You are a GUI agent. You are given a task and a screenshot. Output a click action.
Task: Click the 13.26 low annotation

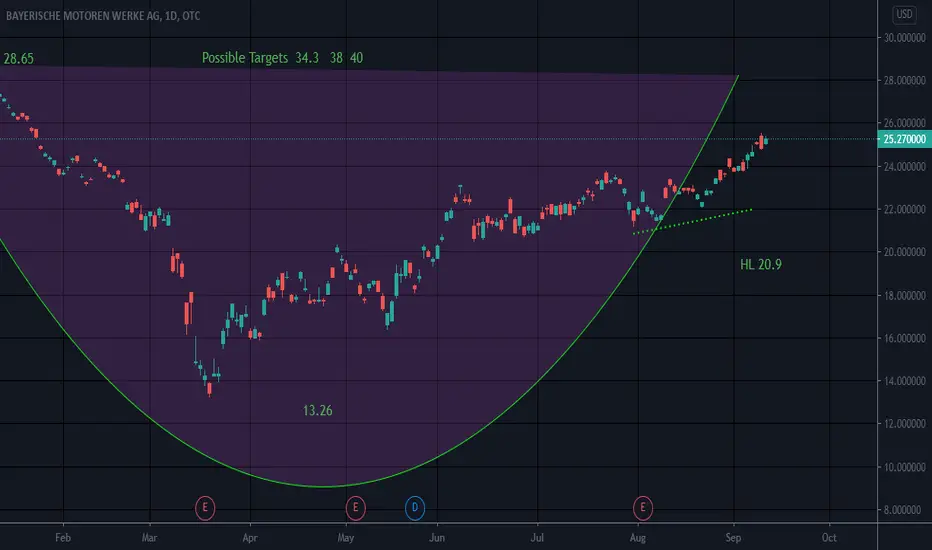click(317, 410)
